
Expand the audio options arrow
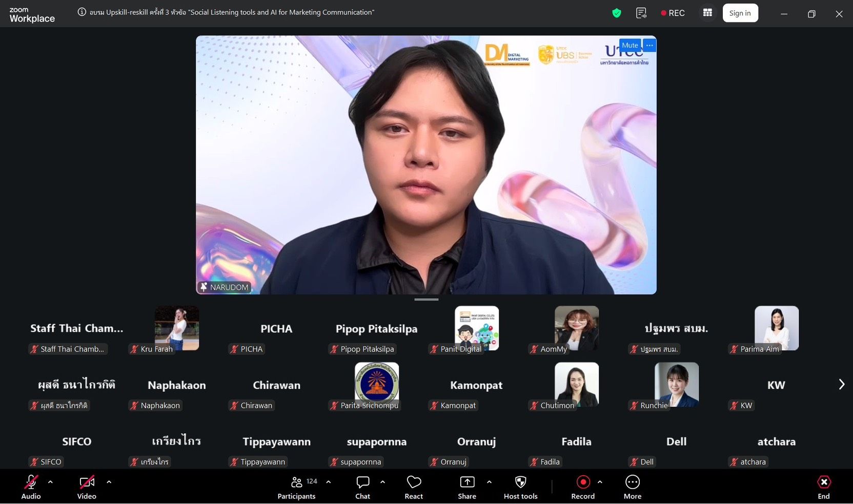tap(50, 482)
